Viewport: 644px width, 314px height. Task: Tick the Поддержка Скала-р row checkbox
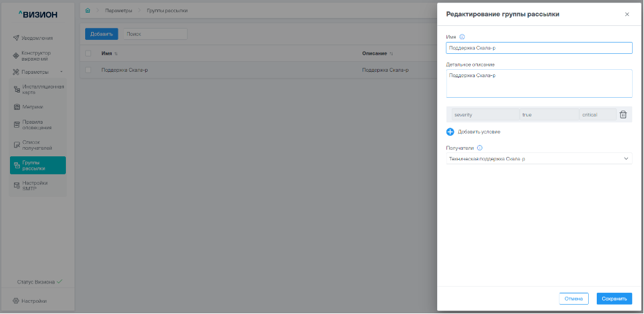click(x=88, y=69)
